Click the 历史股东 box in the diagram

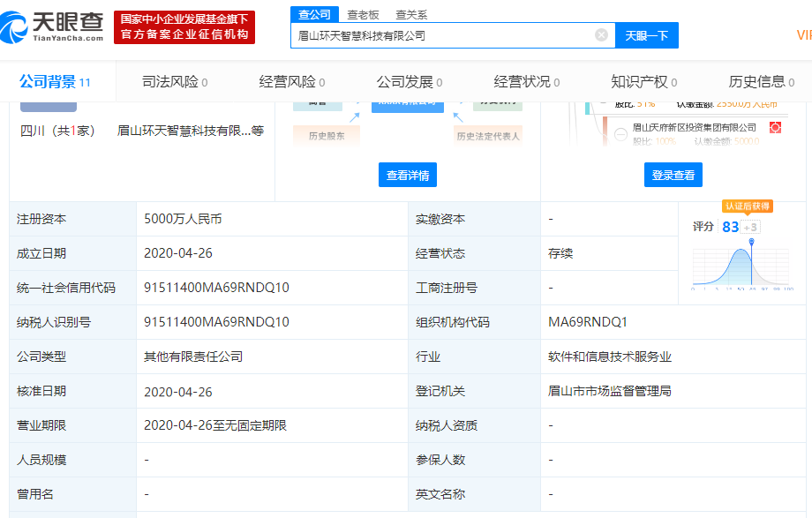point(327,136)
